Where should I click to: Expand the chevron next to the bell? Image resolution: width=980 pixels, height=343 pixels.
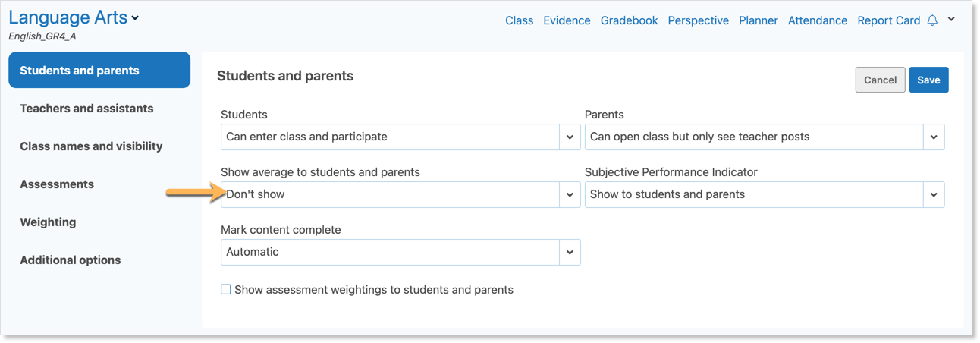coord(952,20)
